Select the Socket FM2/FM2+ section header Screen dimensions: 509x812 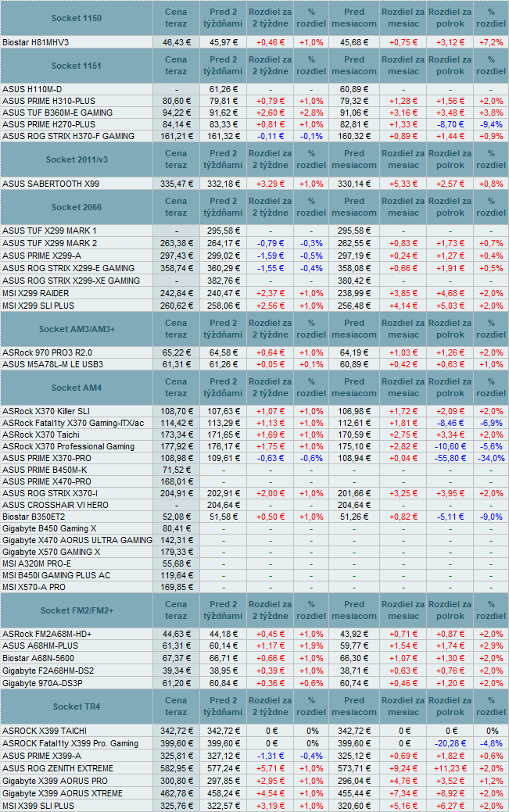pos(77,610)
